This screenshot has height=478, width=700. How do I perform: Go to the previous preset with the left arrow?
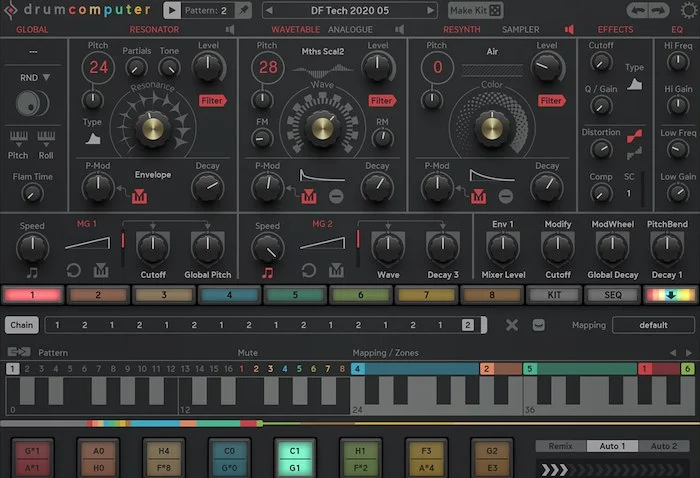pyautogui.click(x=270, y=10)
